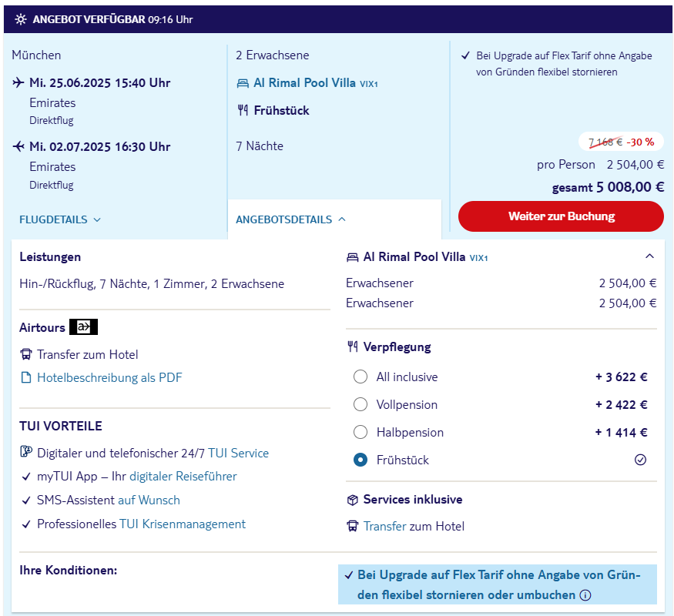
Task: Collapse the Angebotsdetails tab
Action: pos(291,219)
